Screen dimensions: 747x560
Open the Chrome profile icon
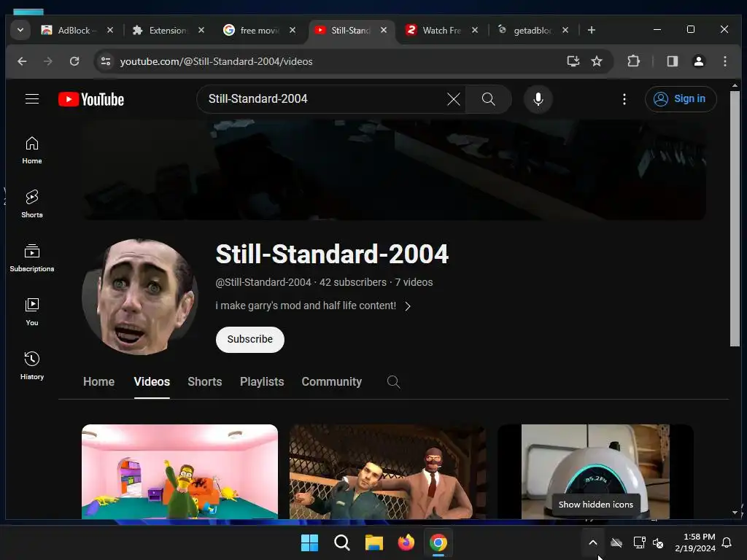(698, 61)
